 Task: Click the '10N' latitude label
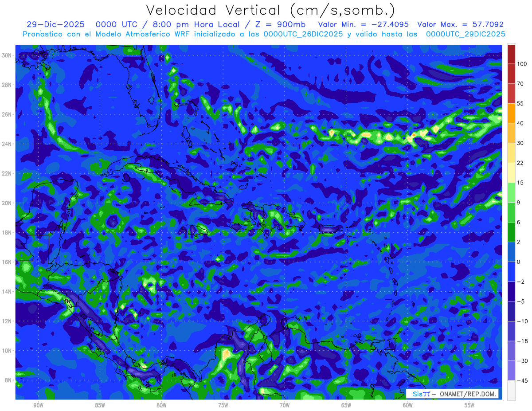(x=8, y=351)
